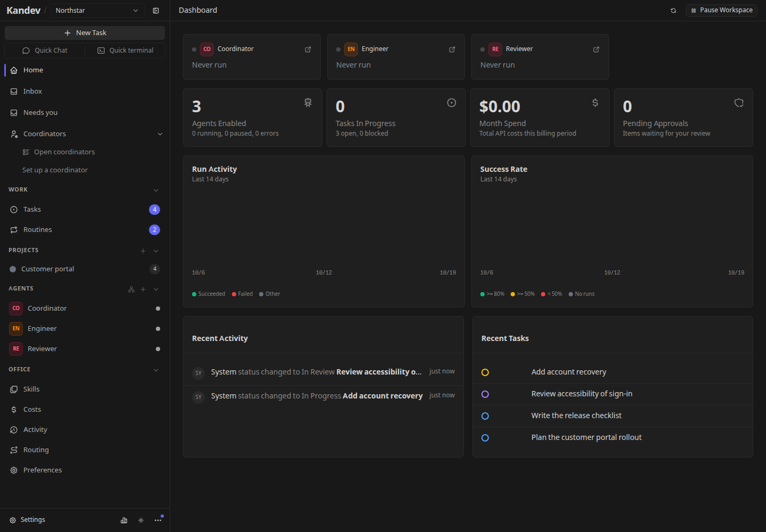Image resolution: width=766 pixels, height=532 pixels.
Task: Collapse the PROJECTS section chevron
Action: pos(156,251)
